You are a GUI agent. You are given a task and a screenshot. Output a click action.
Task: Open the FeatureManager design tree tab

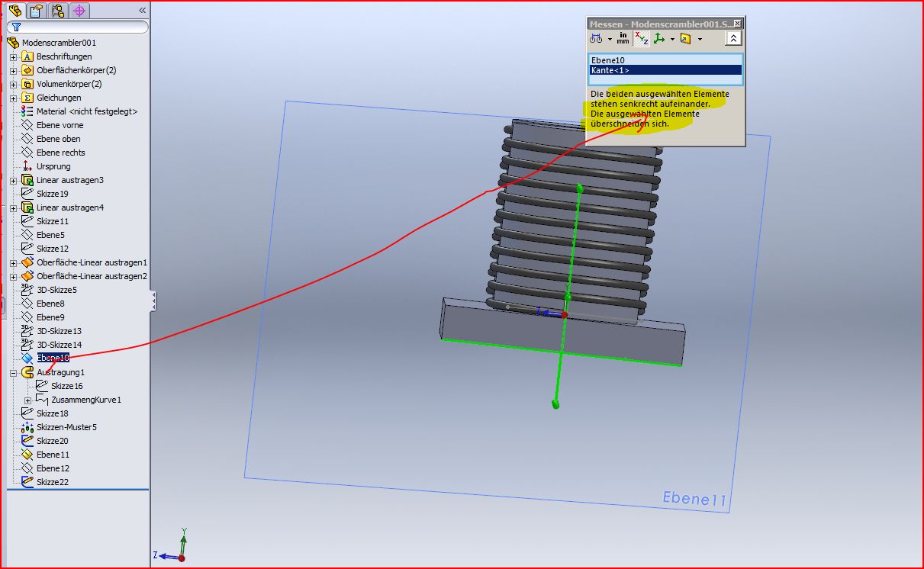(15, 11)
